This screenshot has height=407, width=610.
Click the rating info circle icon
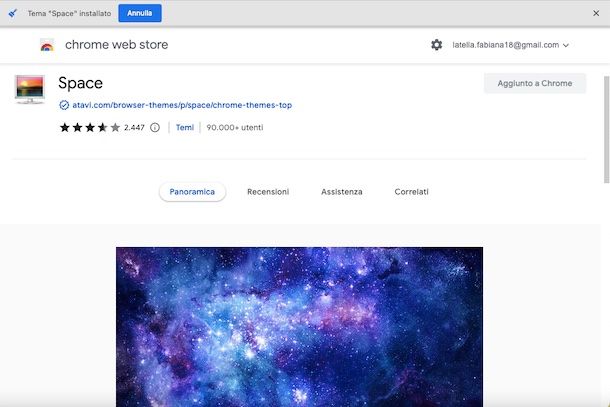coord(155,127)
